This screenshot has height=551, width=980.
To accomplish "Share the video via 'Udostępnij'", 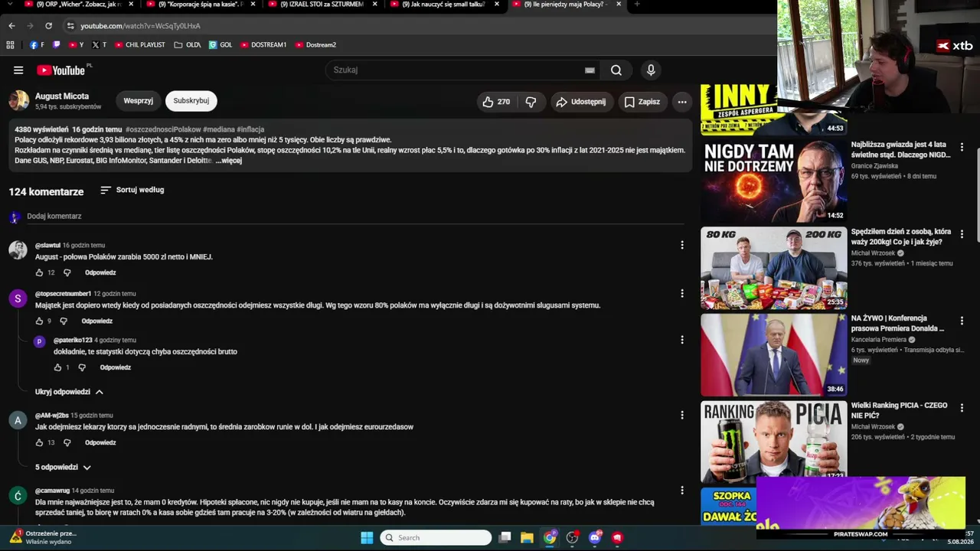I will [x=581, y=102].
